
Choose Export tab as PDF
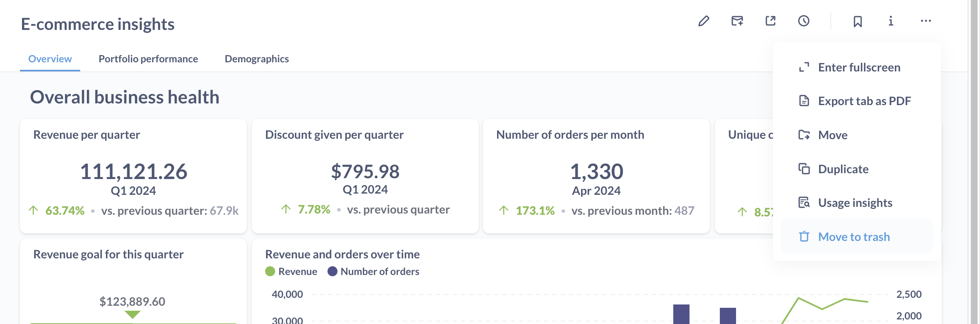(864, 101)
